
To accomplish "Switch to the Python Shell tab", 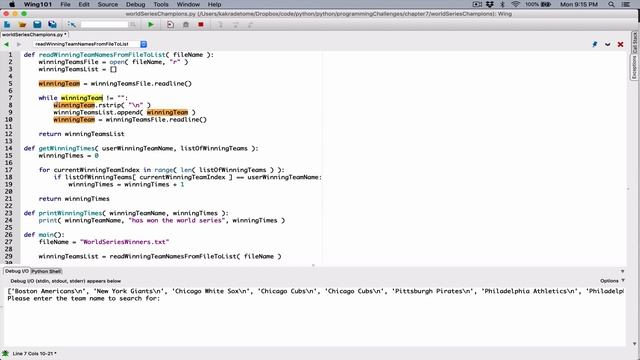I will [46, 271].
